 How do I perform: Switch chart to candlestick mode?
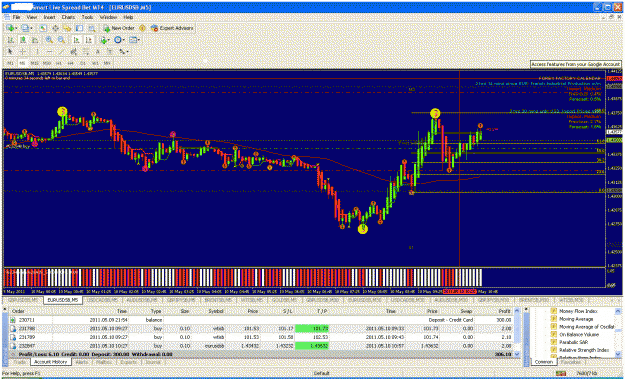[x=23, y=40]
